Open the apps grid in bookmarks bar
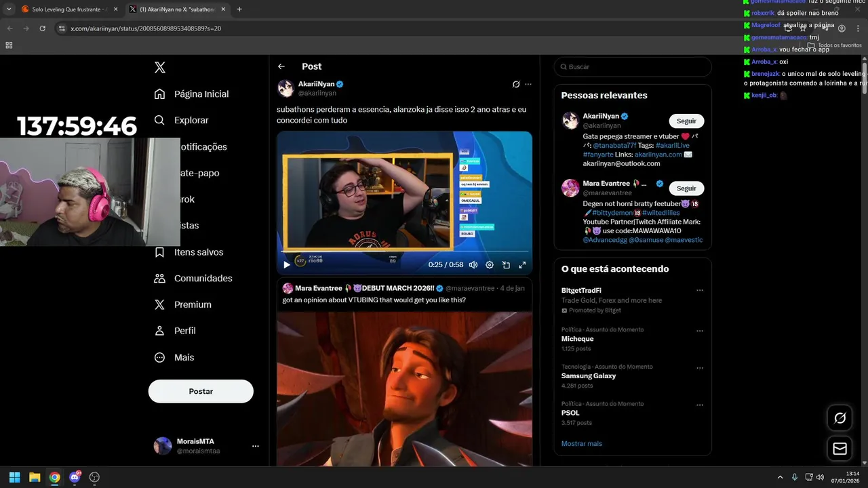Viewport: 868px width, 488px height. point(9,45)
